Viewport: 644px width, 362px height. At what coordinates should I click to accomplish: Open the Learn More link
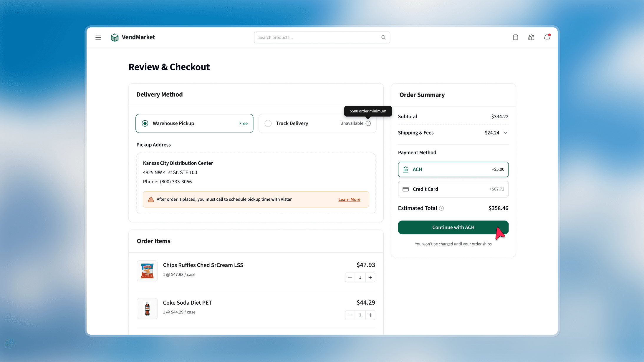[x=349, y=199]
